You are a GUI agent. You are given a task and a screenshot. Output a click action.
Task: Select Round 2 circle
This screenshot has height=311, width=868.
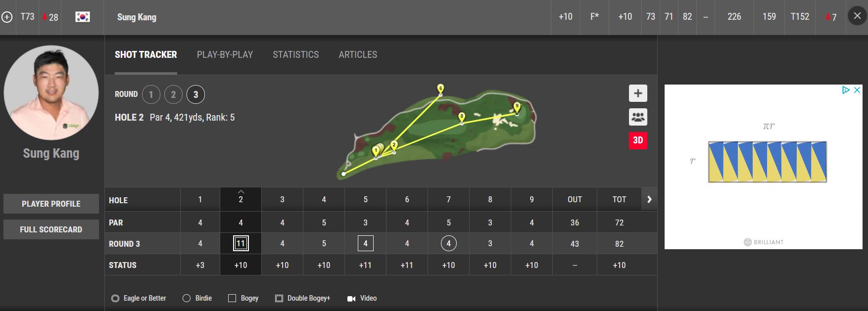173,94
